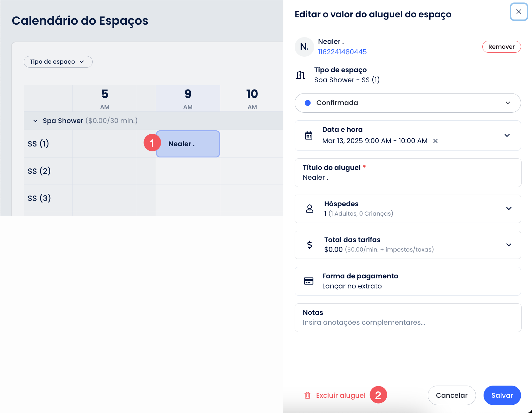Close the edit rental panel
This screenshot has width=532, height=413.
[519, 12]
